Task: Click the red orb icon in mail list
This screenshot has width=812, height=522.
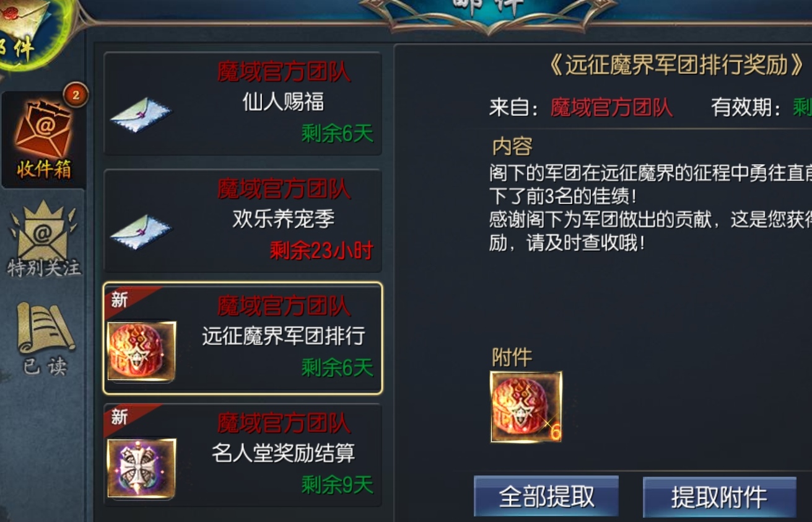Action: (x=141, y=350)
